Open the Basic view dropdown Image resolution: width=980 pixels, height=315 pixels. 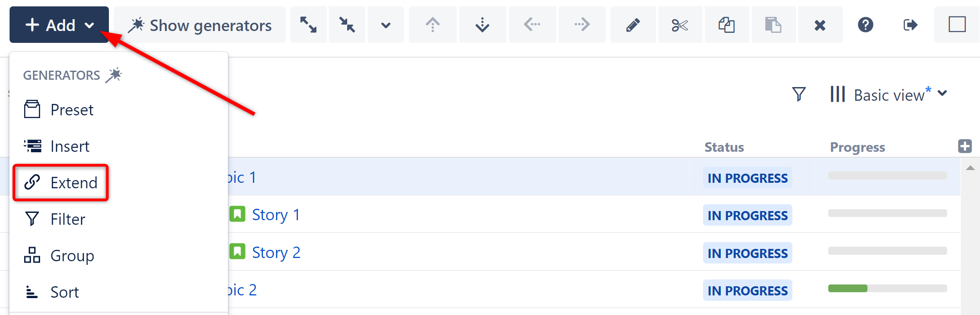[x=888, y=94]
